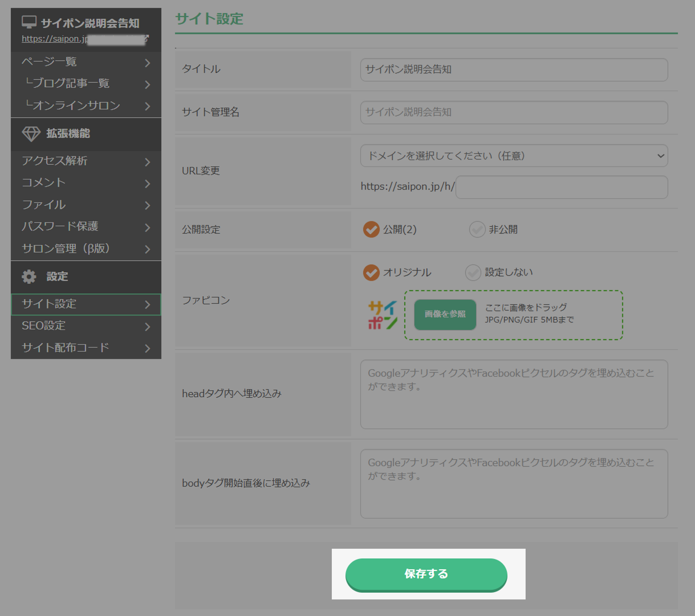Click the サイポン favicon preview image
The height and width of the screenshot is (616, 695).
coord(383,315)
